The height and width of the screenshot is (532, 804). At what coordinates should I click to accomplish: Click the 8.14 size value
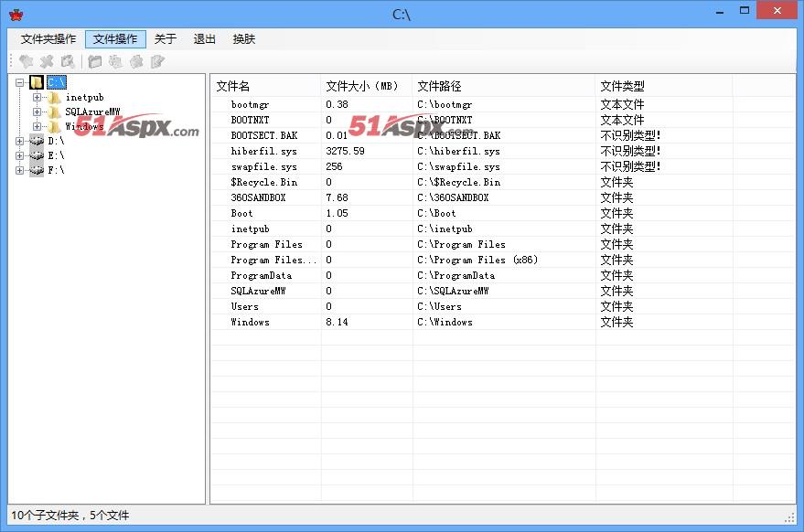(x=337, y=322)
